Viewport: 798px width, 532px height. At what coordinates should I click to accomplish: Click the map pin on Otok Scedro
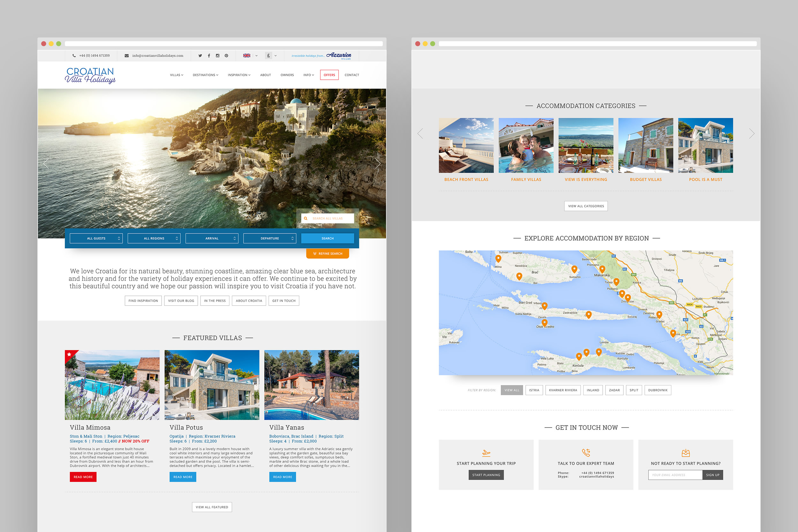545,323
